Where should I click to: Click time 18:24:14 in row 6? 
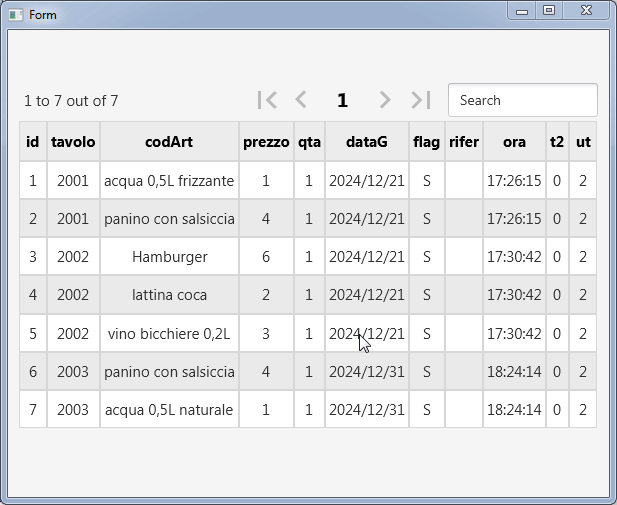pyautogui.click(x=514, y=372)
